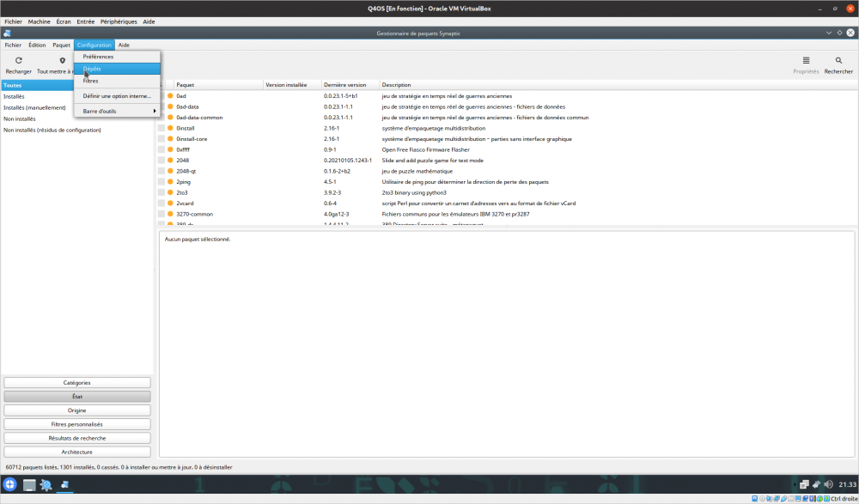Open the Paquet menu
Image resolution: width=859 pixels, height=504 pixels.
61,45
